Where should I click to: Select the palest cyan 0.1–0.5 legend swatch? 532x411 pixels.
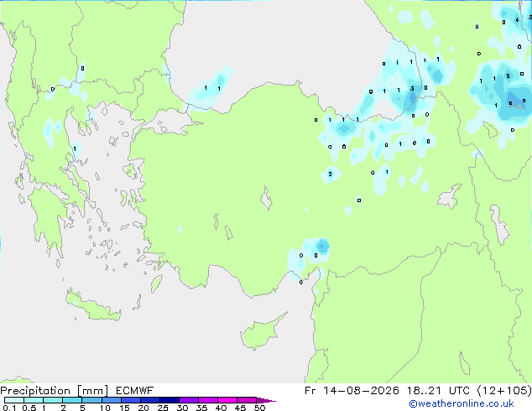[x=14, y=400]
